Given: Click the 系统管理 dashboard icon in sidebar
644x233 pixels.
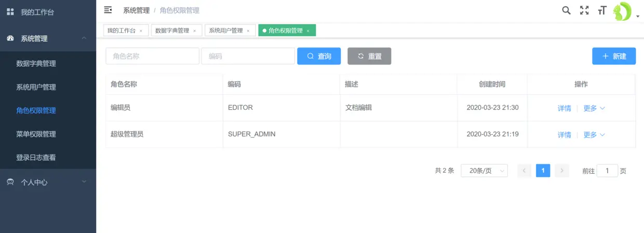Looking at the screenshot, I should pyautogui.click(x=10, y=38).
